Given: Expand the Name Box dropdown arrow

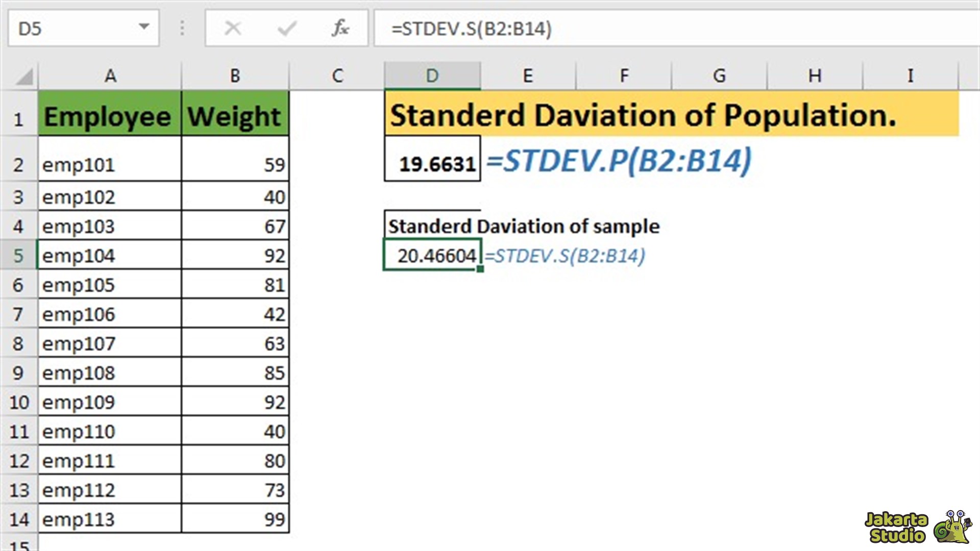Looking at the screenshot, I should (x=144, y=27).
